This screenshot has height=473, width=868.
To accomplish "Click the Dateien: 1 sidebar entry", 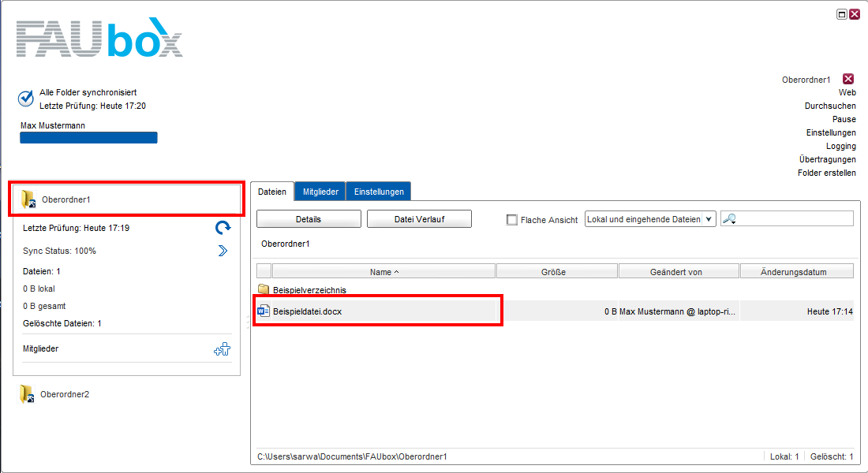I will pyautogui.click(x=42, y=272).
